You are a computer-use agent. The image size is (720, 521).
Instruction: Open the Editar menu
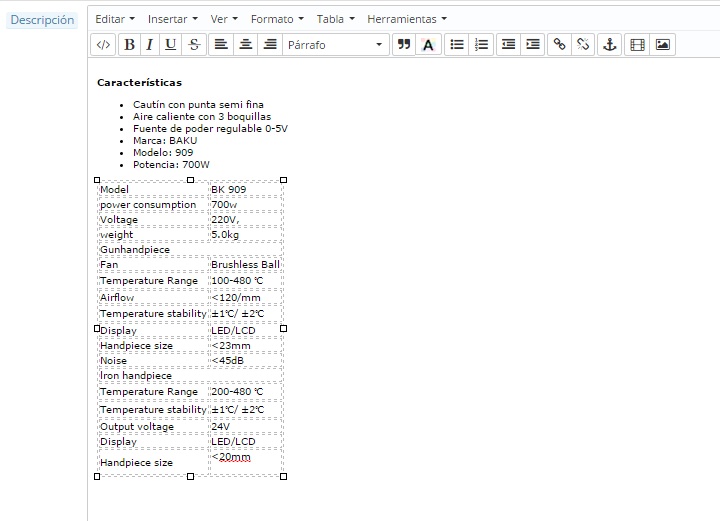tap(115, 19)
